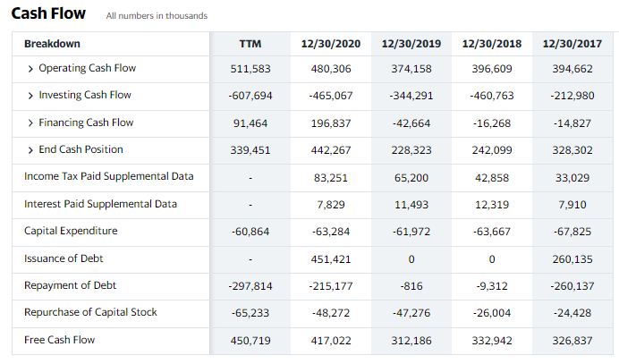
Task: Select the 12/30/2017 column header
Action: [x=572, y=44]
